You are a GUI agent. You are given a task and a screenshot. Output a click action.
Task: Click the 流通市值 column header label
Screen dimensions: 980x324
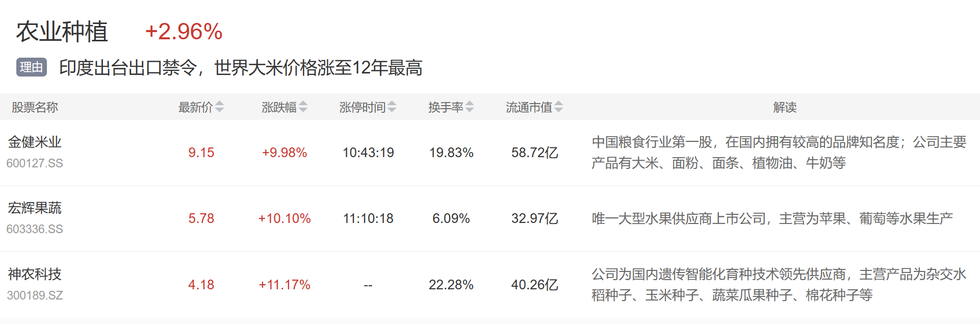point(529,107)
